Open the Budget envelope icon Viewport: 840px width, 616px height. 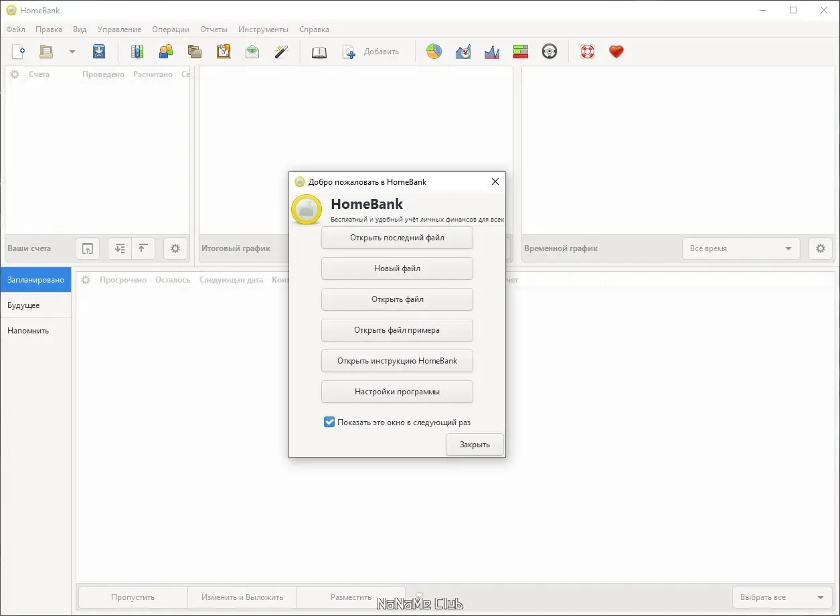[x=252, y=52]
